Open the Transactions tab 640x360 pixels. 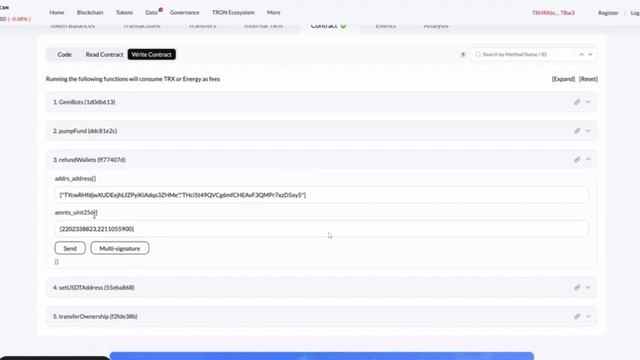(x=142, y=26)
